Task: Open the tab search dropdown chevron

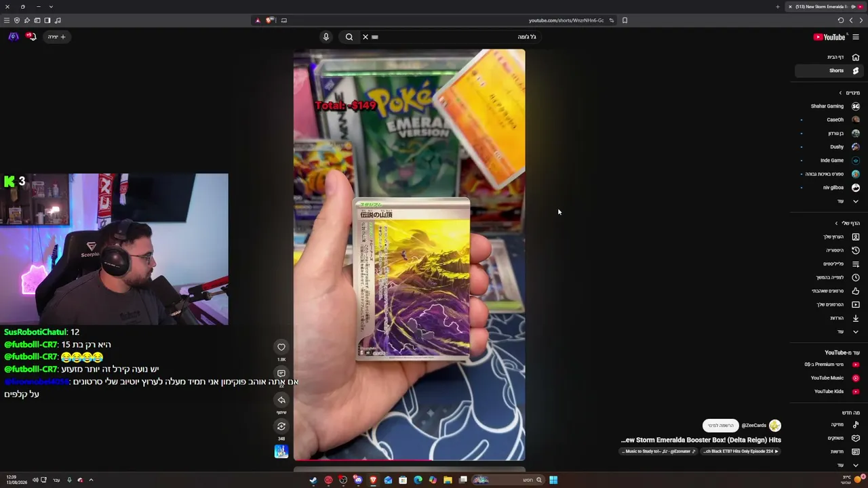Action: [x=51, y=7]
